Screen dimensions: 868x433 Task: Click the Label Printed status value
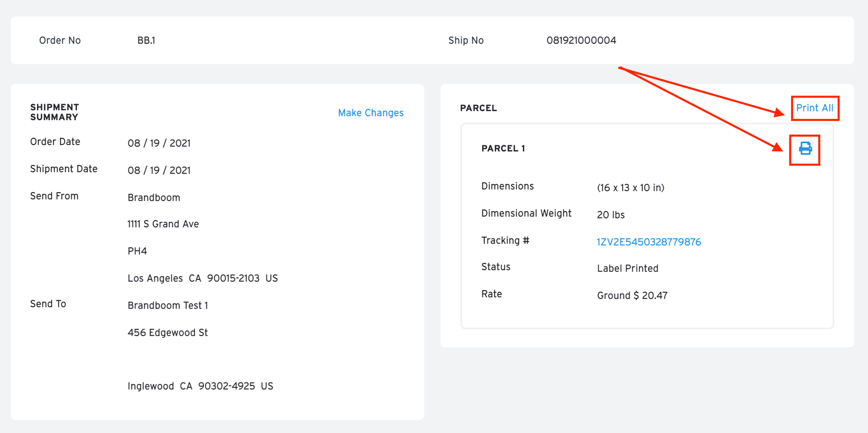pyautogui.click(x=628, y=268)
